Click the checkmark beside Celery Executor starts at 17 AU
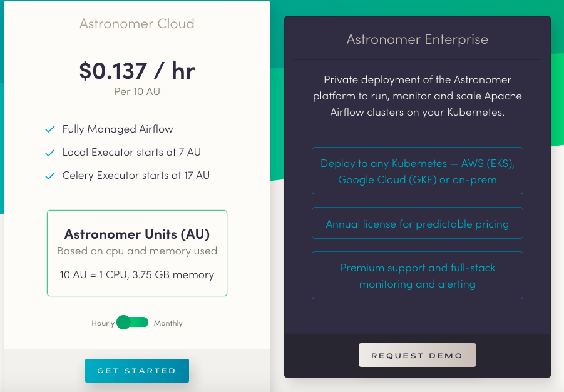Screen dimensions: 564x392 point(49,176)
